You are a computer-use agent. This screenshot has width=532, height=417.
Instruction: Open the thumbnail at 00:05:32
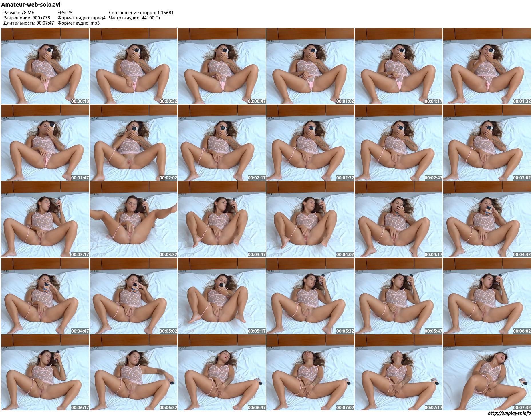tap(310, 296)
